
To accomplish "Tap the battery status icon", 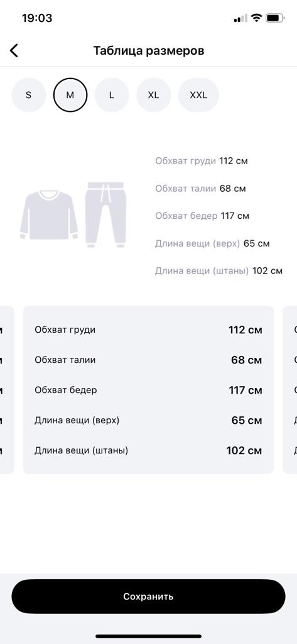I will 275,18.
